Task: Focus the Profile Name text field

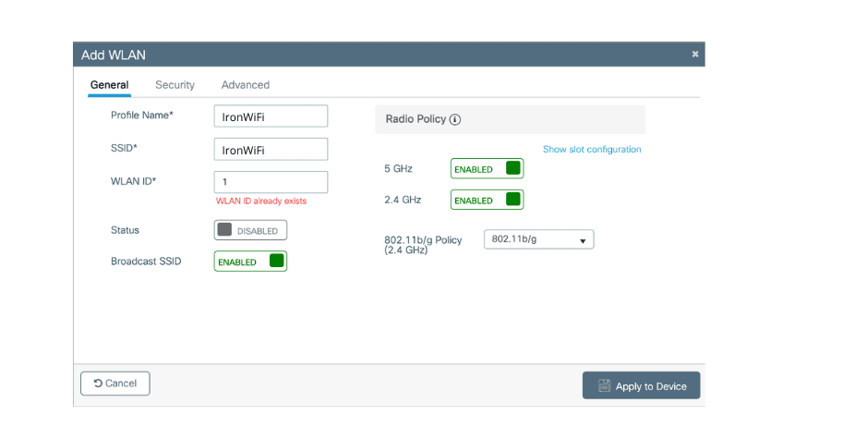Action: point(271,116)
